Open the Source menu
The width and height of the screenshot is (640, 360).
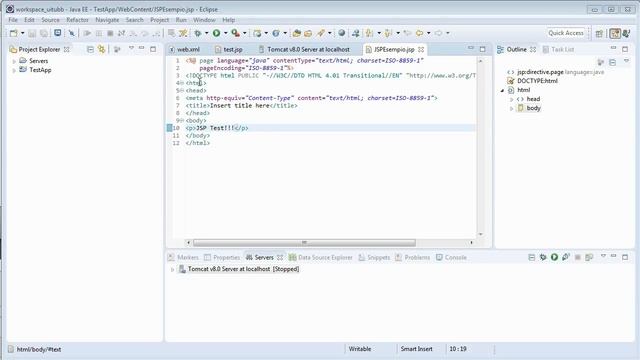pyautogui.click(x=50, y=20)
